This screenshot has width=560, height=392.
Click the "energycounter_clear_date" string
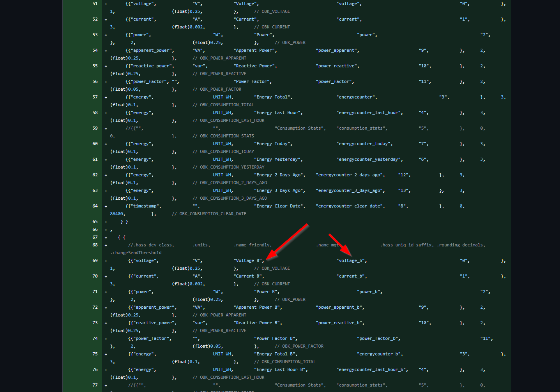(x=350, y=206)
